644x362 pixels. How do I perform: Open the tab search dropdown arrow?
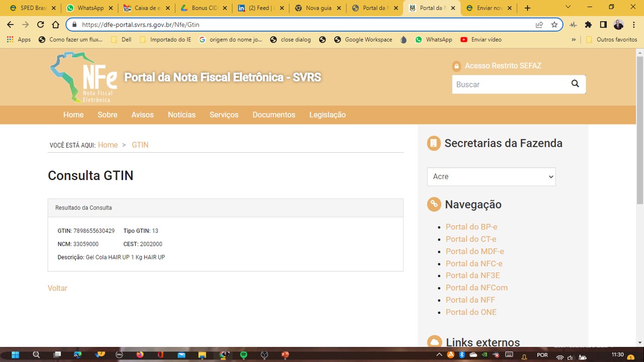click(568, 7)
